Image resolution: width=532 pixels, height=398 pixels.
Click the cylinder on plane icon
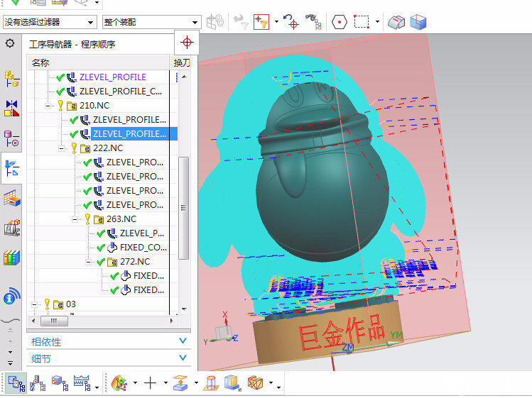tap(211, 383)
